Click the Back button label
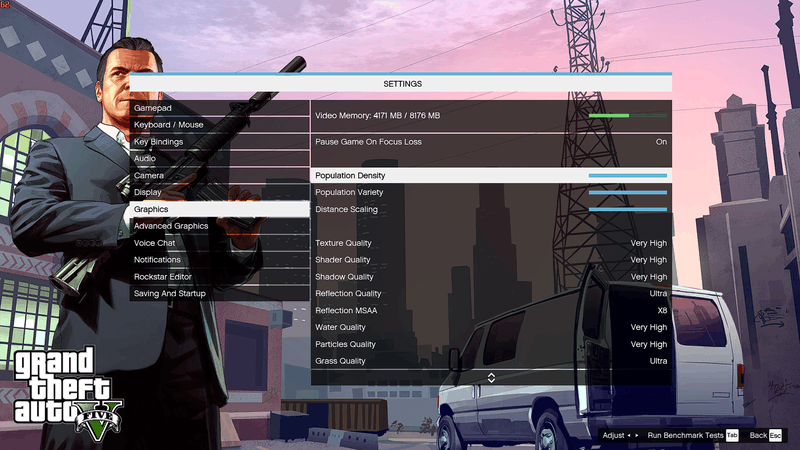Screen dimensions: 800x450 (758, 435)
